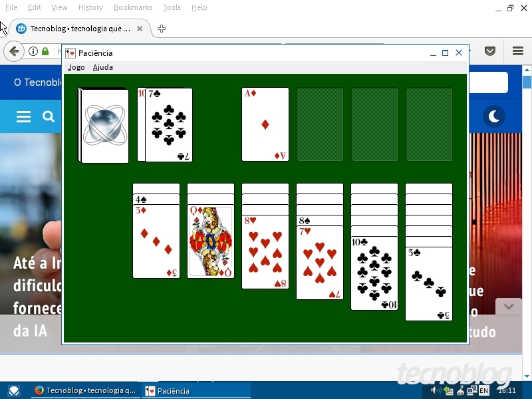Save page to Pocket via toolbar icon
532x399 pixels.
point(490,51)
